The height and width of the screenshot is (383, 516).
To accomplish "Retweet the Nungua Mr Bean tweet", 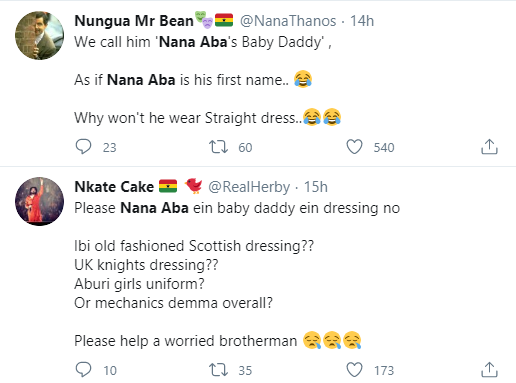I will click(218, 147).
